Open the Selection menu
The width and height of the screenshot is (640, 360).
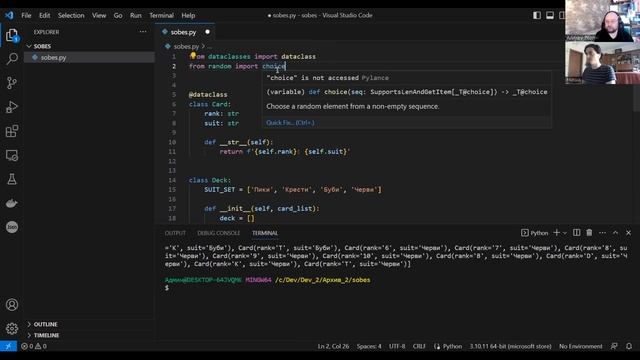(x=71, y=16)
